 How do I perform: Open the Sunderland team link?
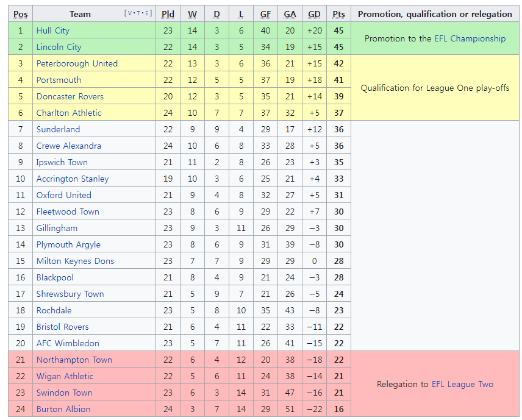click(x=58, y=129)
